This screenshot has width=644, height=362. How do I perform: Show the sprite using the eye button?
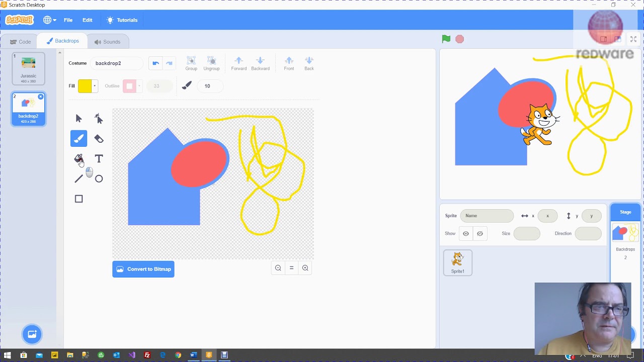click(x=466, y=233)
